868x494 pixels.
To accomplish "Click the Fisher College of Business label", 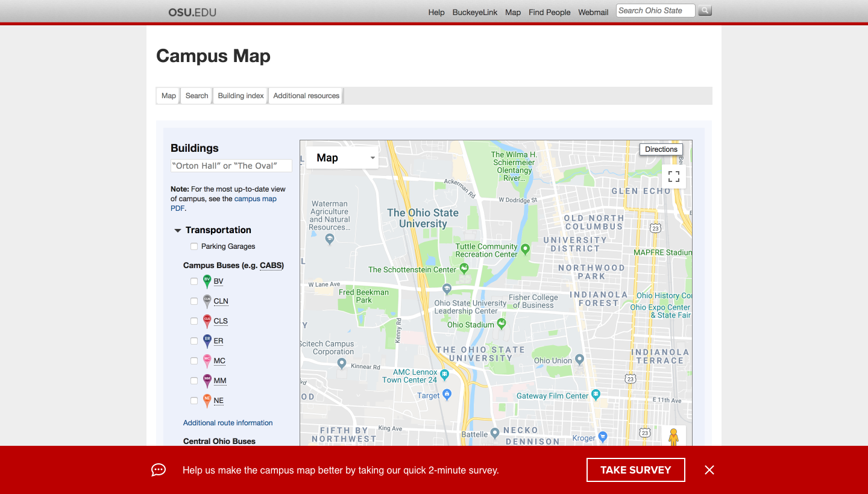I will point(533,301).
